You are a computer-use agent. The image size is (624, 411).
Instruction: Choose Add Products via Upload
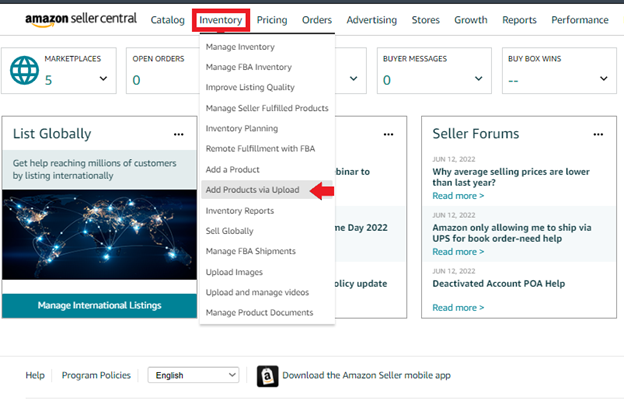(x=252, y=190)
